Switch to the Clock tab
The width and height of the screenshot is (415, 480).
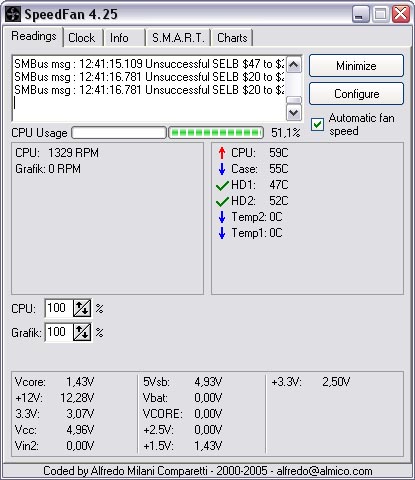[x=82, y=38]
